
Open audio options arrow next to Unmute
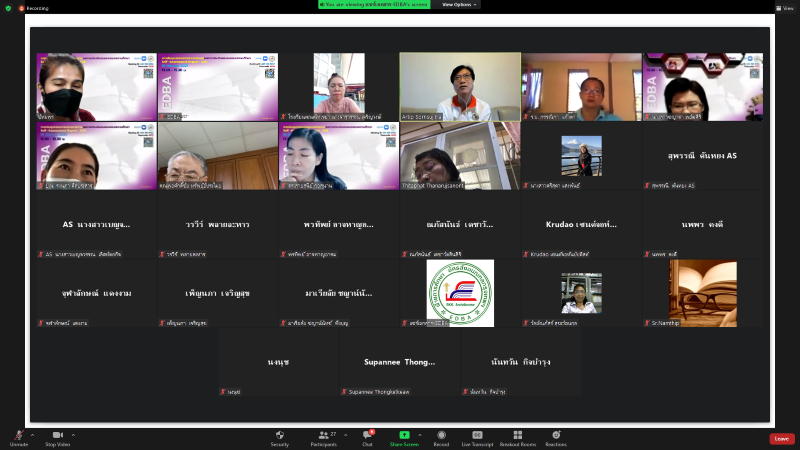coord(32,435)
